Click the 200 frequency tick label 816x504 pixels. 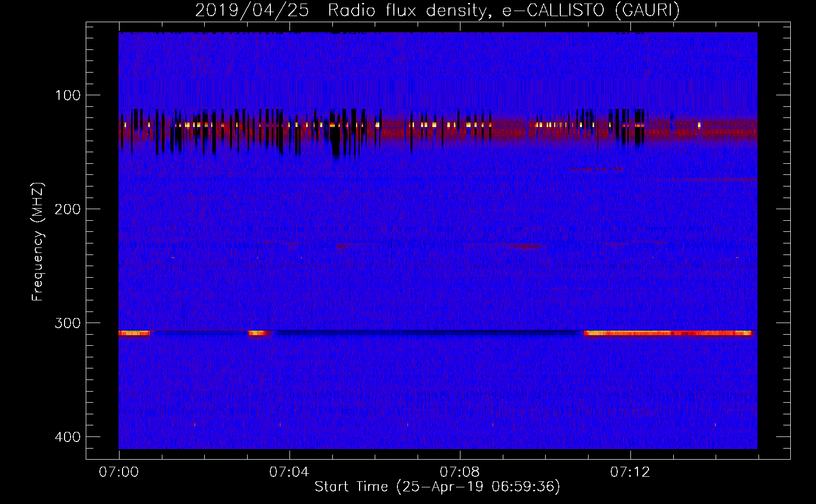point(68,209)
